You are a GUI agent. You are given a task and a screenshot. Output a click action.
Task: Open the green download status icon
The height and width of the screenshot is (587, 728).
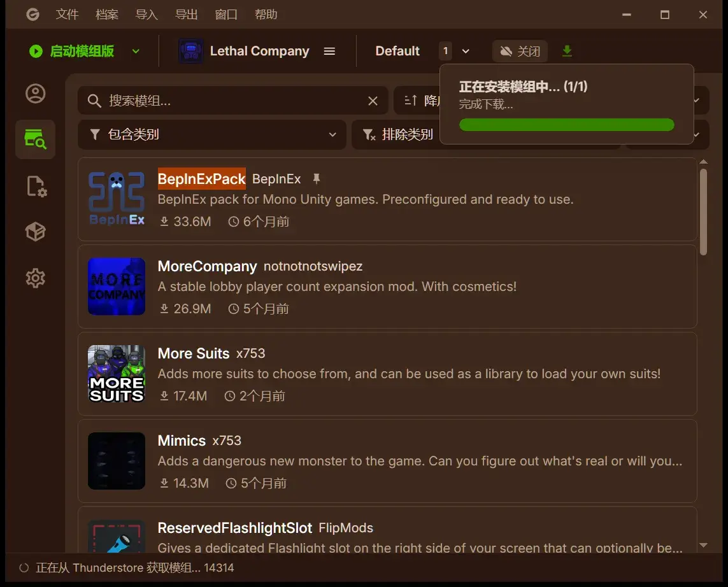tap(567, 50)
